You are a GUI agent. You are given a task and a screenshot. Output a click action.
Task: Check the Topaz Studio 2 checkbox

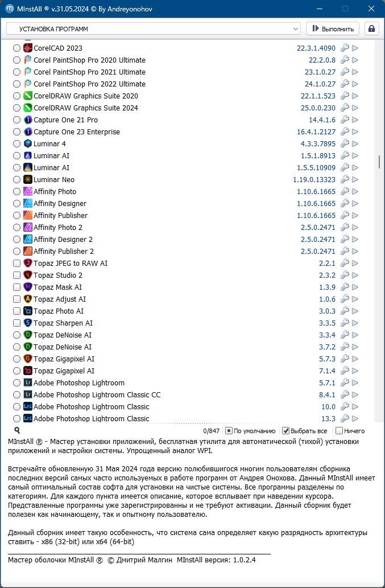click(16, 276)
